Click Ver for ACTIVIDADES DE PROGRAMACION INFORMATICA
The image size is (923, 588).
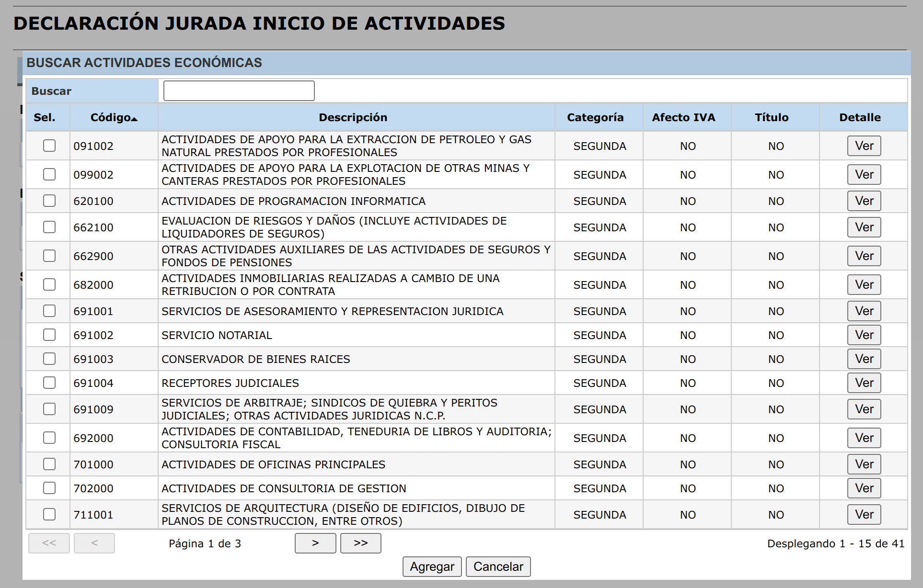(864, 201)
